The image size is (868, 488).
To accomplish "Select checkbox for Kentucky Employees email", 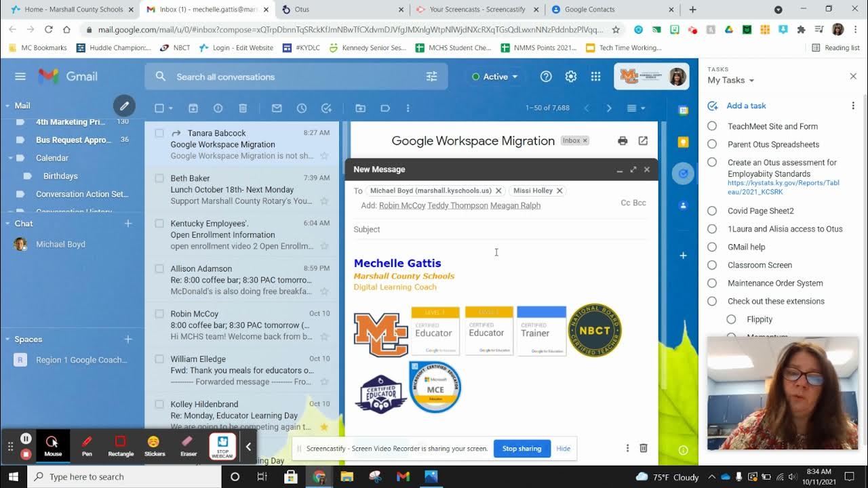I will click(159, 223).
